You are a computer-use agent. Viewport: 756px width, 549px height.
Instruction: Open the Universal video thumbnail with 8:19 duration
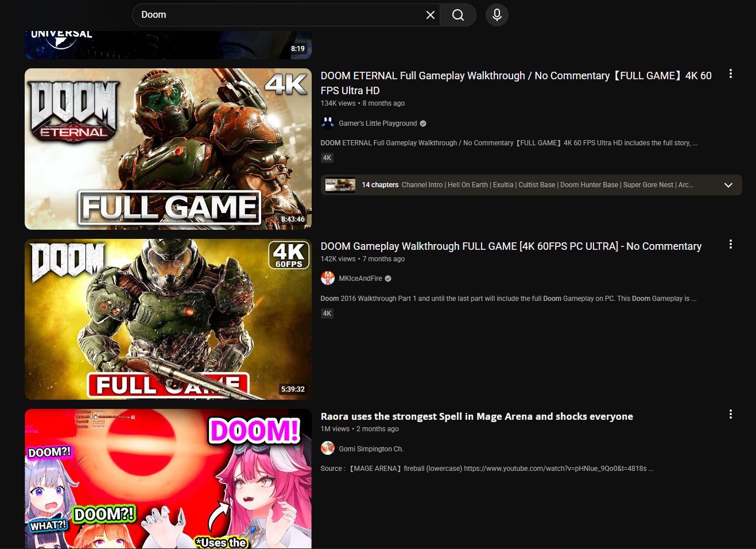(x=168, y=45)
